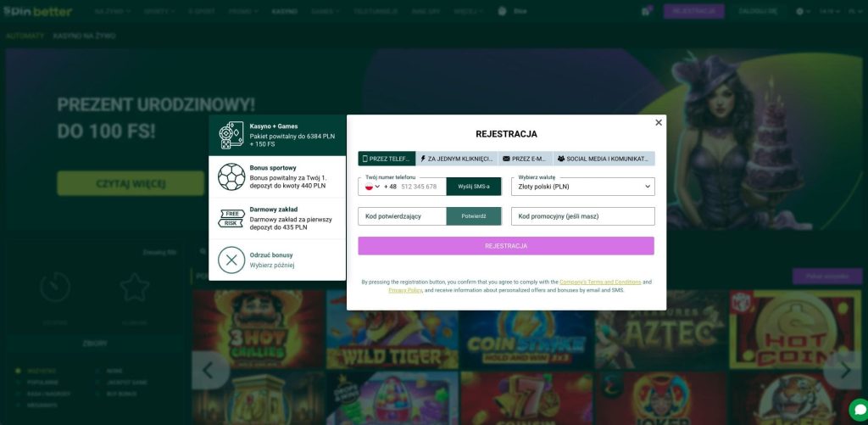868x425 pixels.
Task: Pick the Darmowy zakład free risk option
Action: click(x=277, y=218)
